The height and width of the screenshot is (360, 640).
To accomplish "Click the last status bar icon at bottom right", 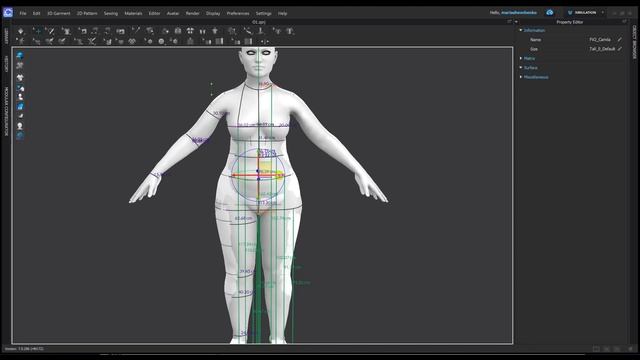I will pyautogui.click(x=631, y=349).
